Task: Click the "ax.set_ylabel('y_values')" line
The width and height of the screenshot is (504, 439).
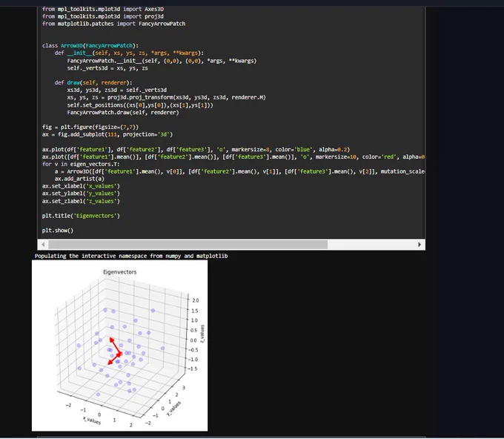Action: [x=81, y=194]
